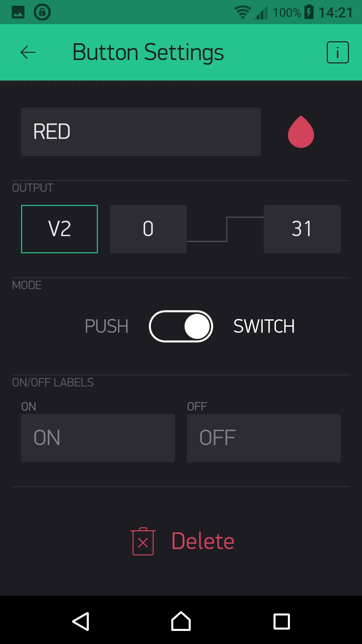Tap the battery indicator in status bar
Viewport: 362px width, 644px height.
[x=309, y=12]
